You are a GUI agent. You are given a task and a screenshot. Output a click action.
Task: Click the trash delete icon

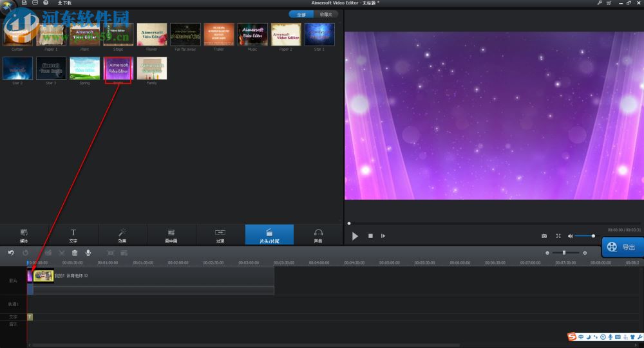pos(75,253)
